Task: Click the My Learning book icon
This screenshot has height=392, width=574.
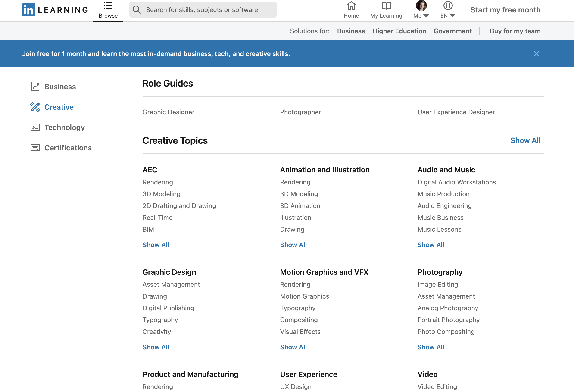Action: click(386, 6)
